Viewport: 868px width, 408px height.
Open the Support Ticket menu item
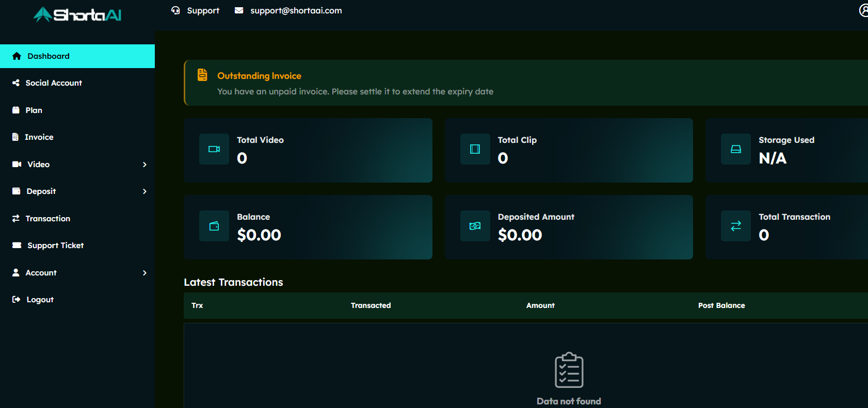click(x=77, y=246)
